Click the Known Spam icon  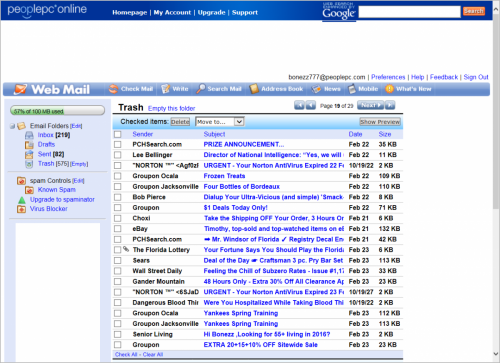tap(29, 190)
